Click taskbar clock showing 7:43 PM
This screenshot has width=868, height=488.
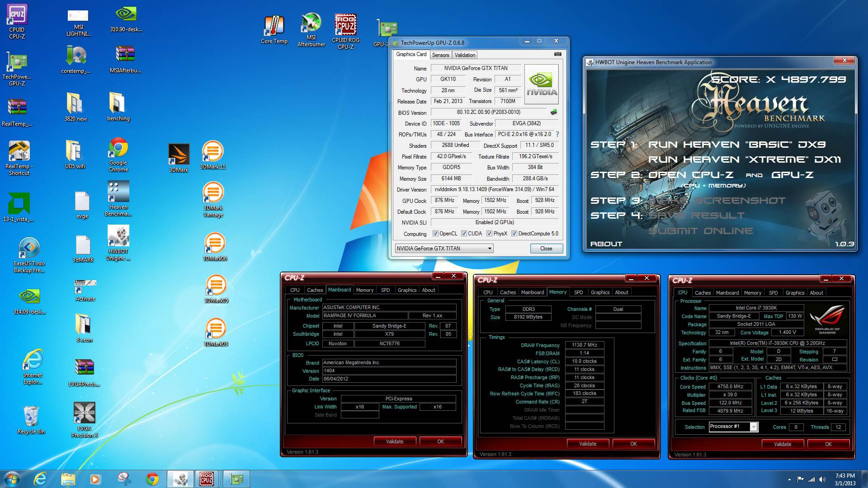(845, 479)
